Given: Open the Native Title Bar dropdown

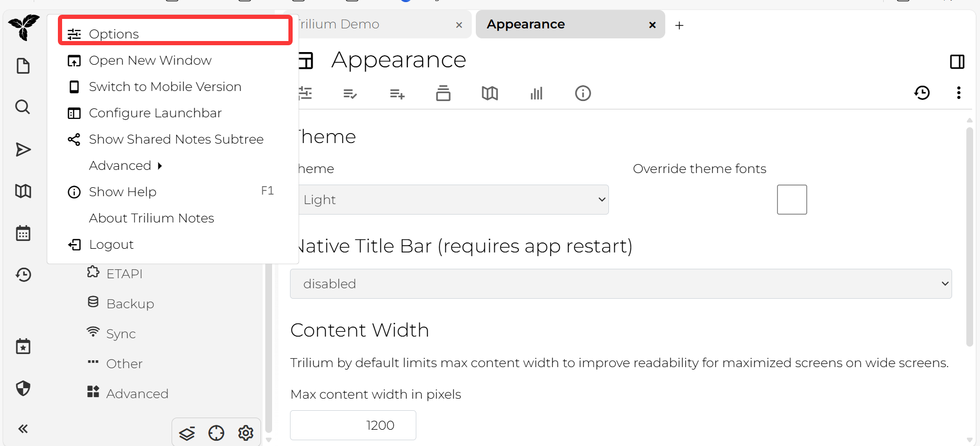Looking at the screenshot, I should click(x=621, y=283).
